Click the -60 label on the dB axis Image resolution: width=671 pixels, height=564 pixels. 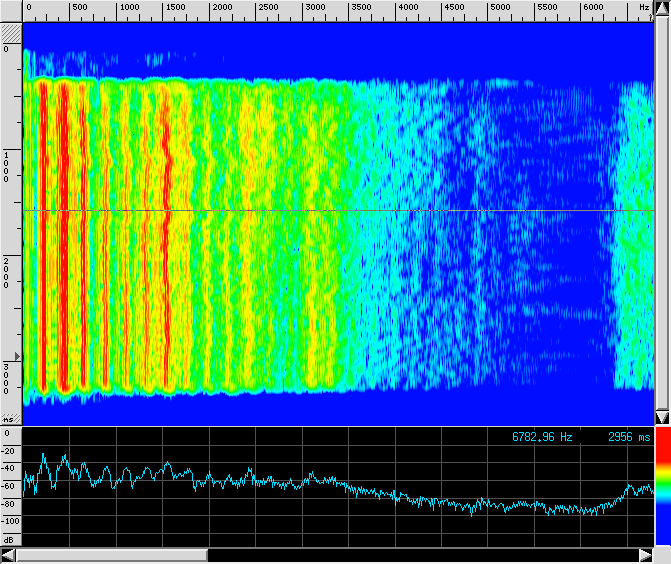click(11, 486)
